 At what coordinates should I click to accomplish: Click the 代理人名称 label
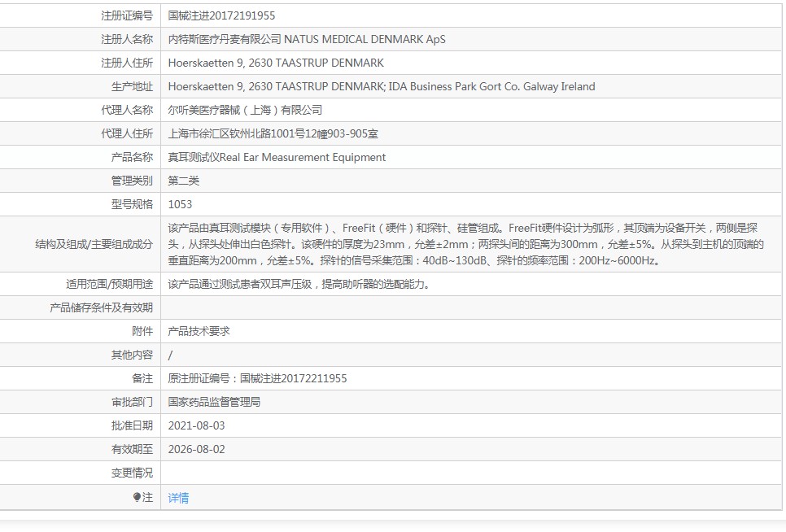[x=127, y=110]
